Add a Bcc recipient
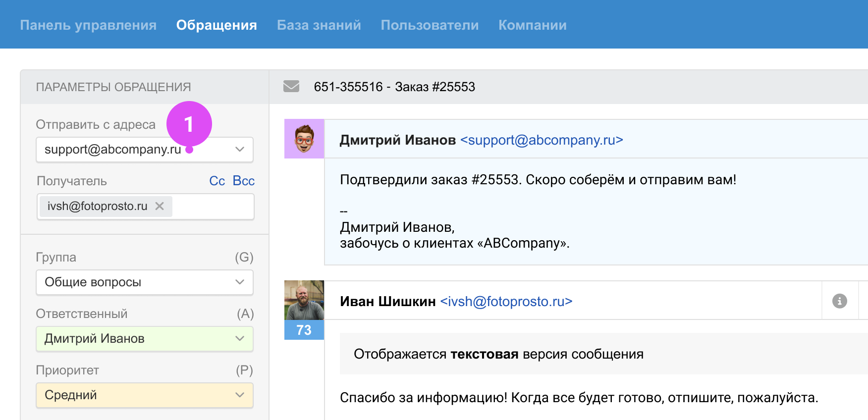This screenshot has width=868, height=420. [243, 181]
